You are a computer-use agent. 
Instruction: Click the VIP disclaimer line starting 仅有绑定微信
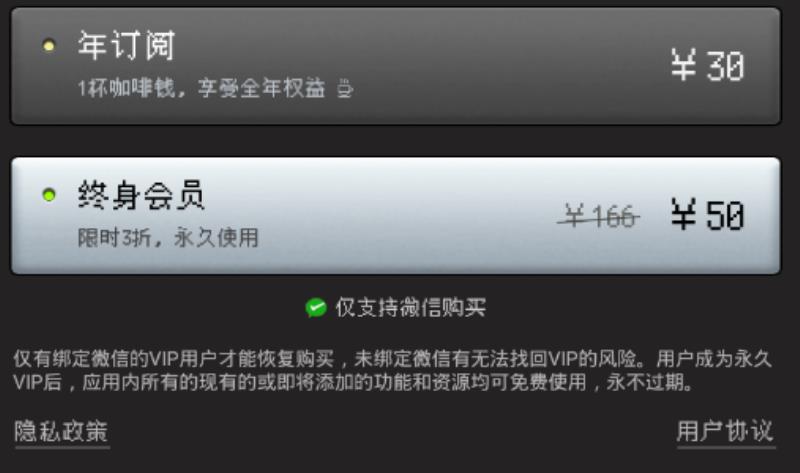pyautogui.click(x=392, y=359)
